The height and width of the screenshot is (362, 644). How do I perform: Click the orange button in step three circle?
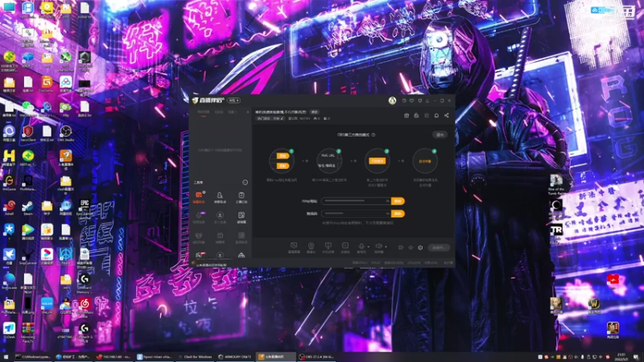coord(377,162)
